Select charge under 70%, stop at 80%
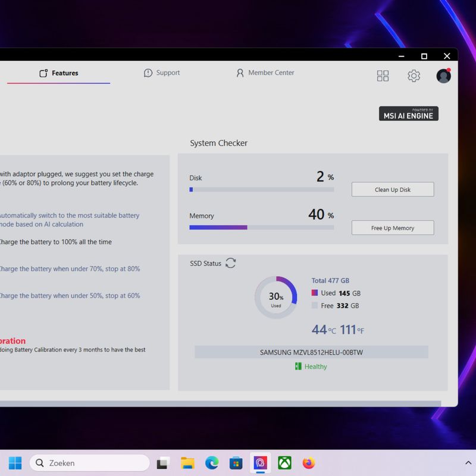 click(69, 269)
